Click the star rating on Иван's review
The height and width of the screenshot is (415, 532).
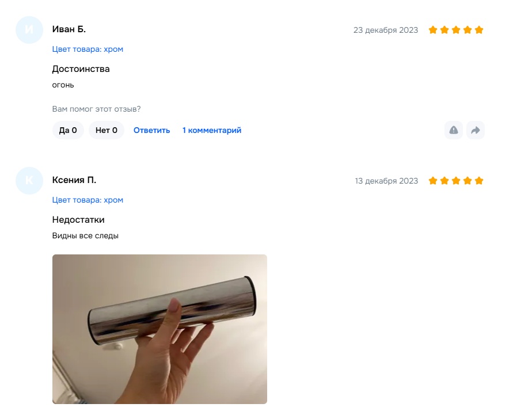455,30
